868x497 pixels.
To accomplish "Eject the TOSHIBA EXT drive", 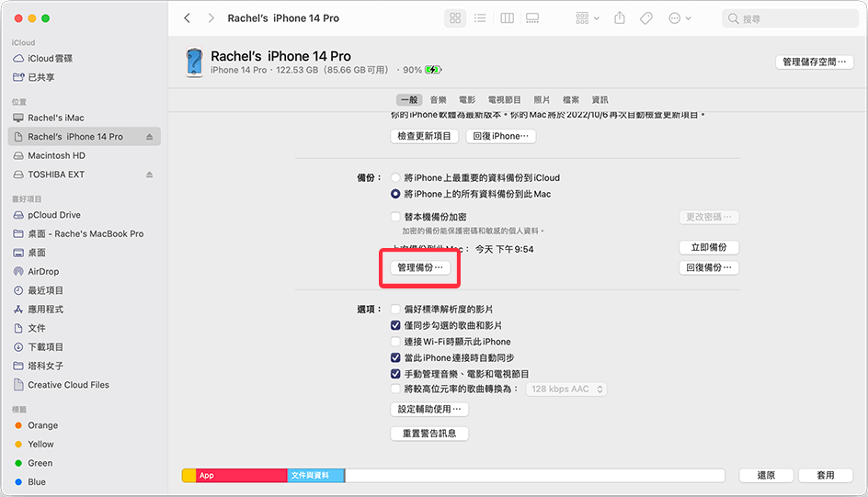I will pos(149,175).
